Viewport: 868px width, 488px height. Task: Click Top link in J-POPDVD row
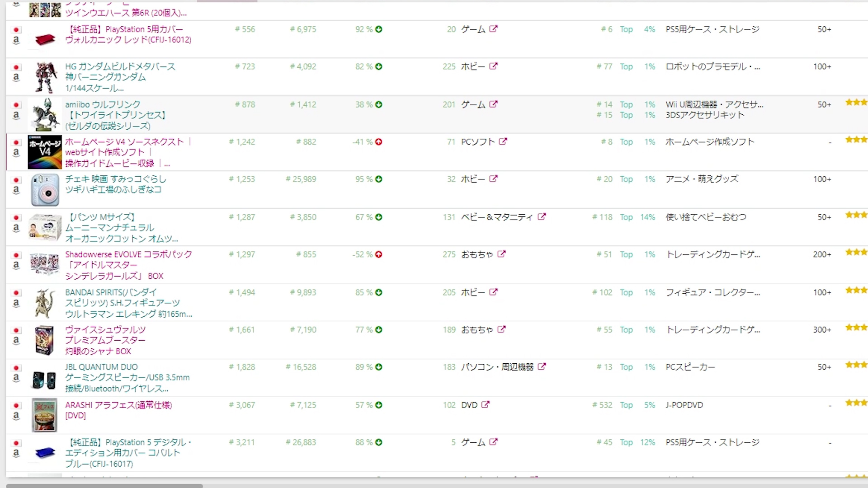(626, 405)
